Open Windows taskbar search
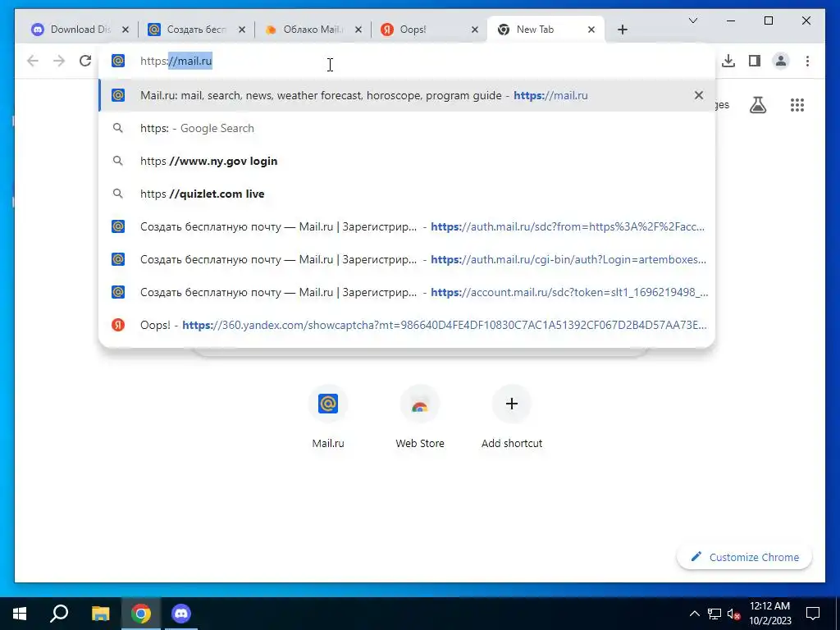The image size is (840, 630). coord(59,614)
